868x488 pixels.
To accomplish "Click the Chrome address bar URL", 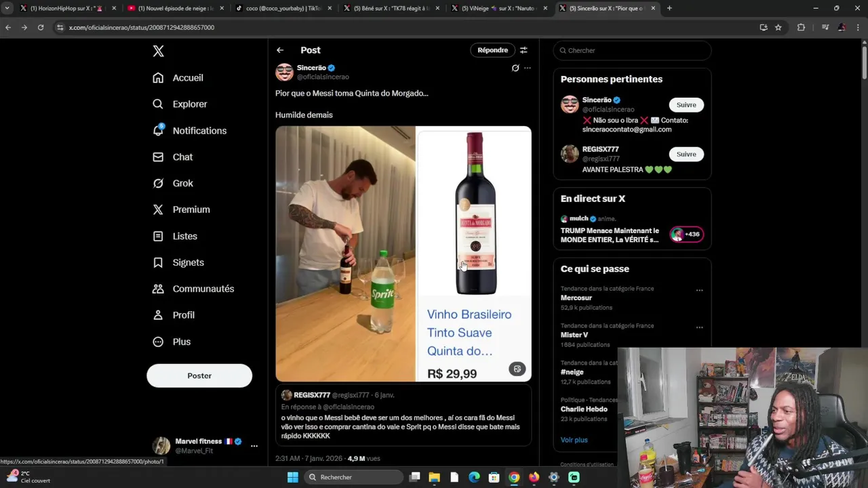I will point(141,27).
